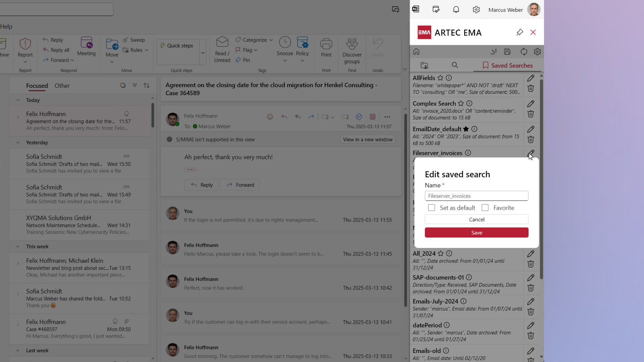Check the Favorite checkbox
The width and height of the screenshot is (644, 362).
(x=485, y=208)
